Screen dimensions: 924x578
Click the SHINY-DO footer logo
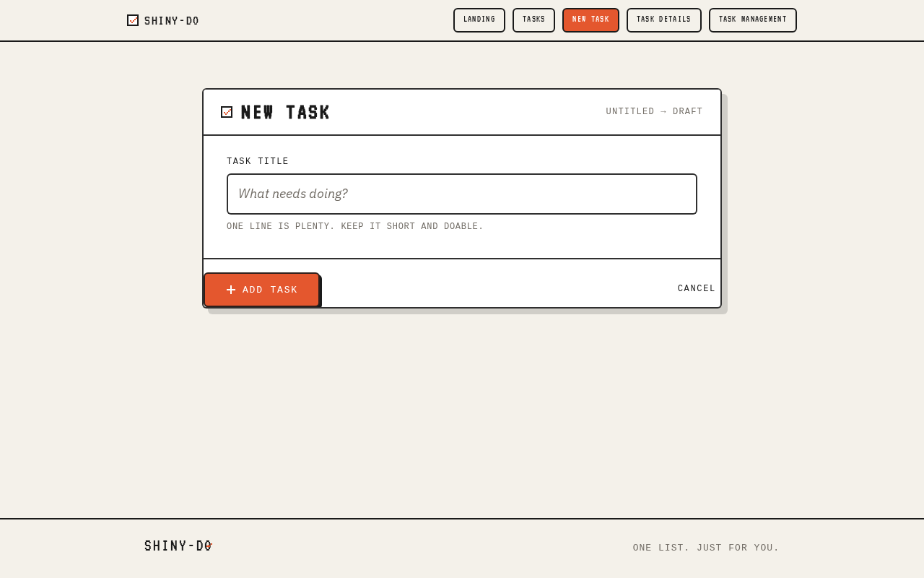point(178,546)
